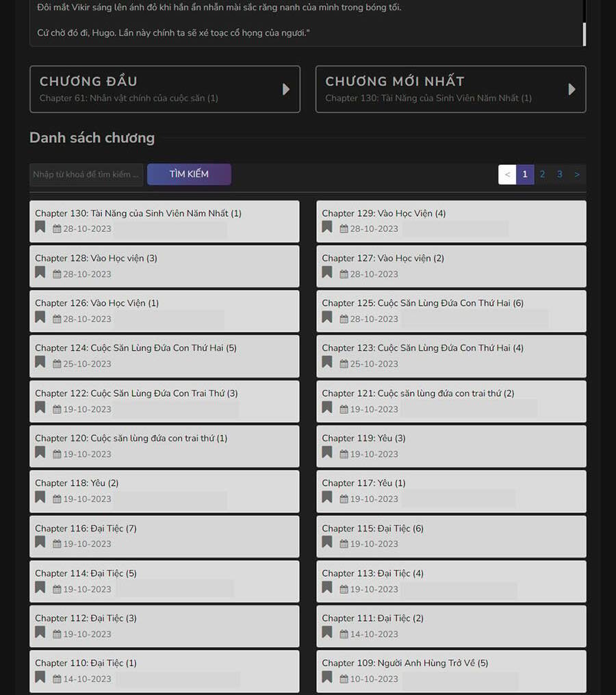Toggle bookmark on Chapter 120
This screenshot has height=695, width=616.
point(40,453)
